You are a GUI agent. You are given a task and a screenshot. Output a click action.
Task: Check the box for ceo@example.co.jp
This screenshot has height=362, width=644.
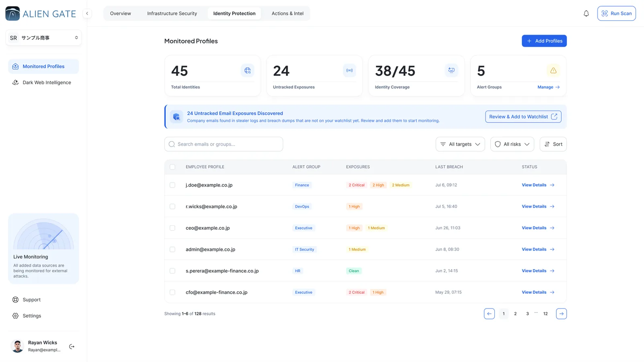pyautogui.click(x=172, y=228)
